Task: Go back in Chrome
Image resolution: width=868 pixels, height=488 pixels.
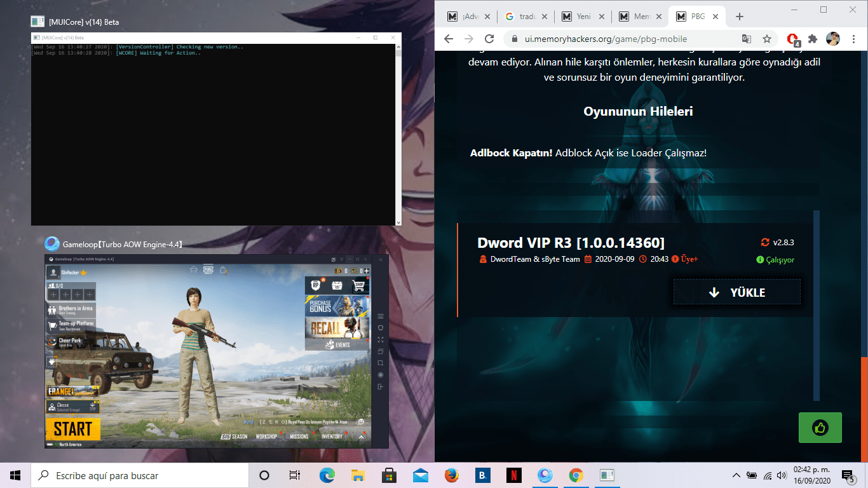Action: (x=449, y=39)
